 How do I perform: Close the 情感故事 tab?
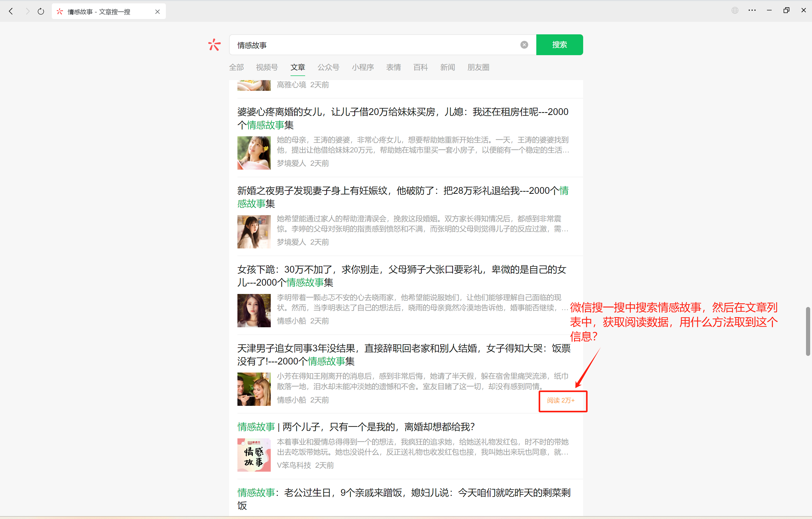pyautogui.click(x=158, y=12)
